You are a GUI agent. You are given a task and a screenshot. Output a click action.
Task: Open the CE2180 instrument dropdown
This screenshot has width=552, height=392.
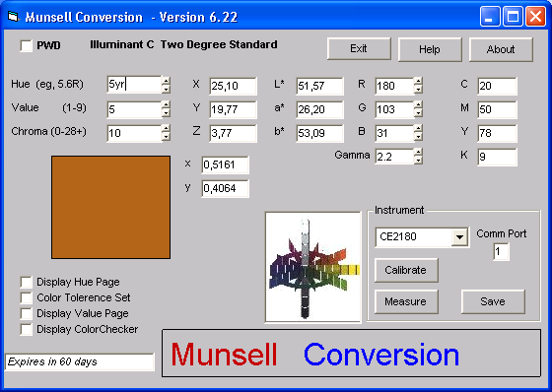pyautogui.click(x=459, y=236)
